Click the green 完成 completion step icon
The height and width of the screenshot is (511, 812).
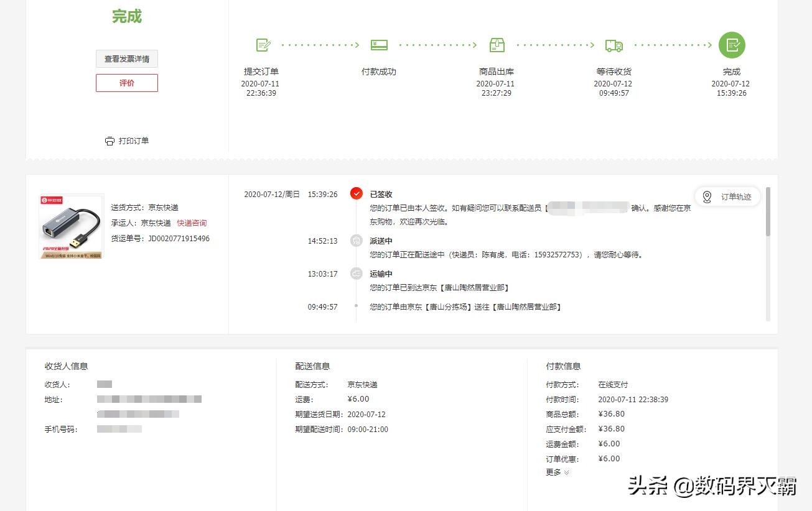(x=732, y=45)
